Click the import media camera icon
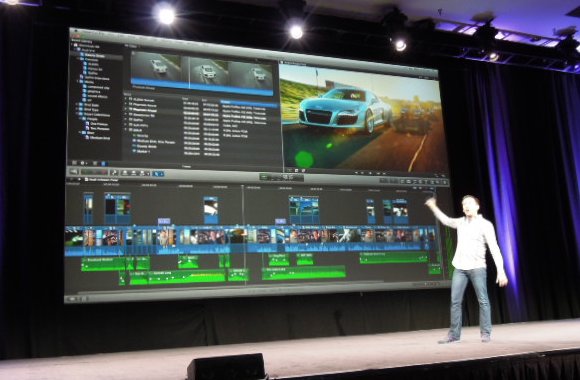The height and width of the screenshot is (380, 580). click(74, 171)
